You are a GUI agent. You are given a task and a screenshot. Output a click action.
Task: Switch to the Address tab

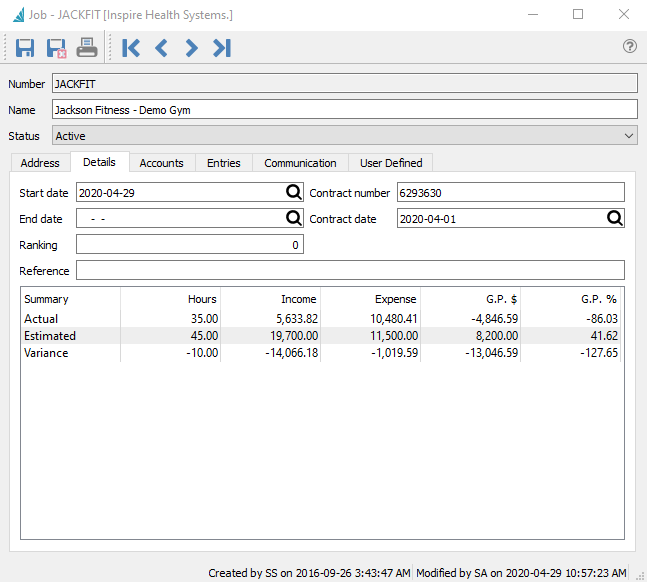pos(41,163)
